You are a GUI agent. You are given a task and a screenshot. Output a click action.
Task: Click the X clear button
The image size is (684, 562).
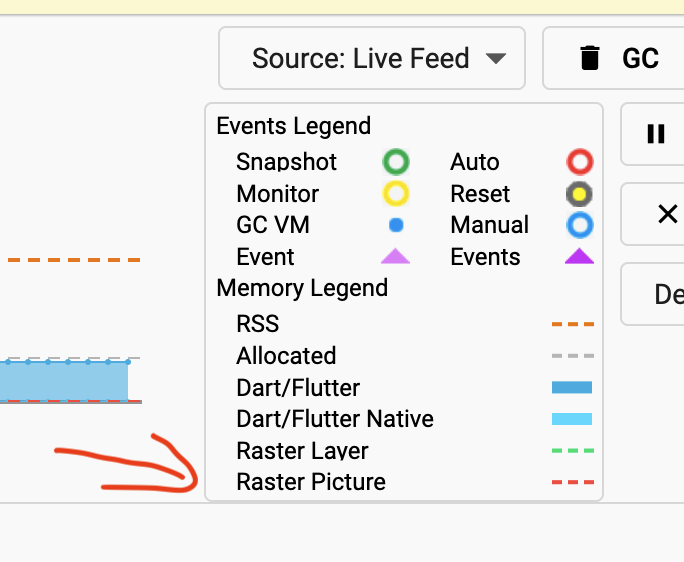pos(667,214)
